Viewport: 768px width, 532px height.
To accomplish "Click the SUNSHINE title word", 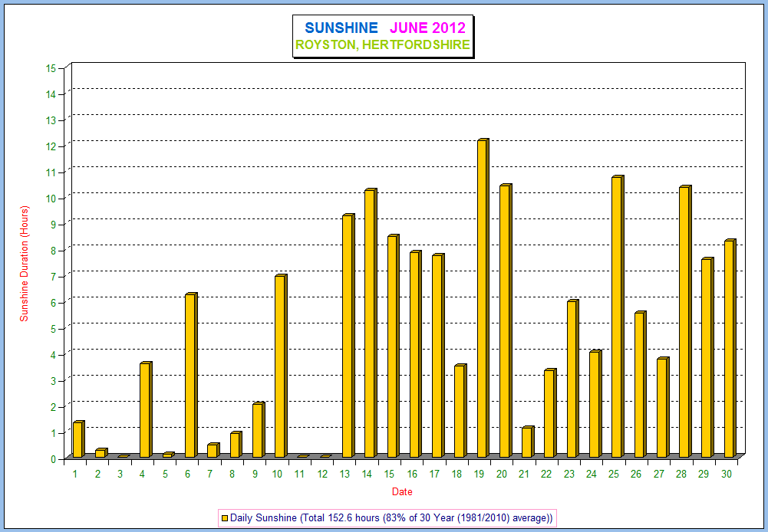I will [x=341, y=28].
